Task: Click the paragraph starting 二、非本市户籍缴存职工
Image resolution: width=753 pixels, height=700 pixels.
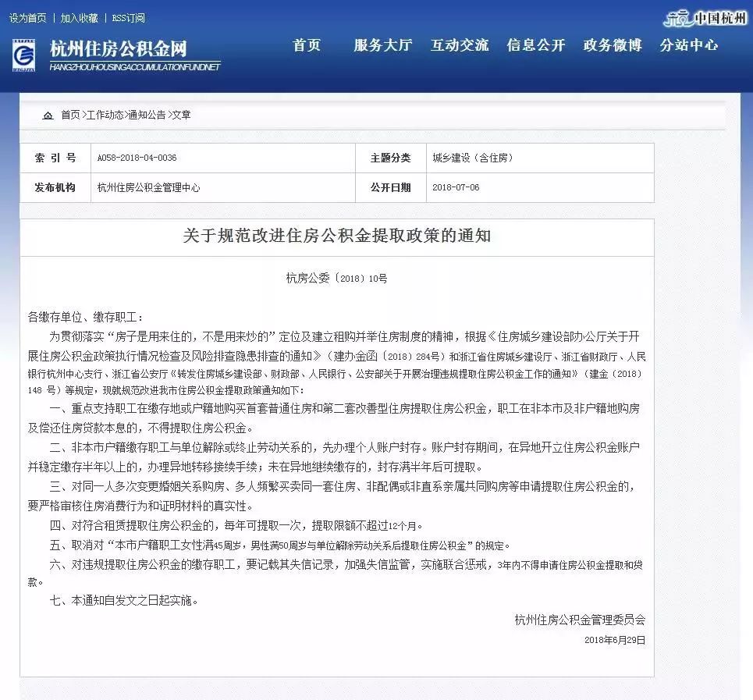Action: (x=334, y=457)
